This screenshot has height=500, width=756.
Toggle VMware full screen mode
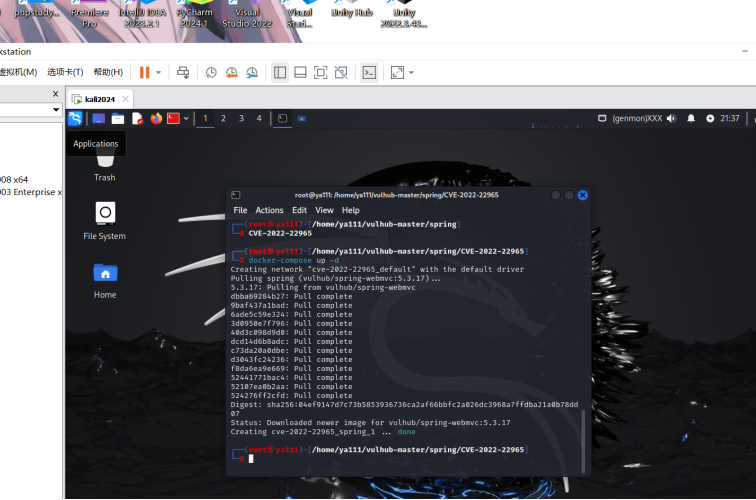pyautogui.click(x=321, y=72)
